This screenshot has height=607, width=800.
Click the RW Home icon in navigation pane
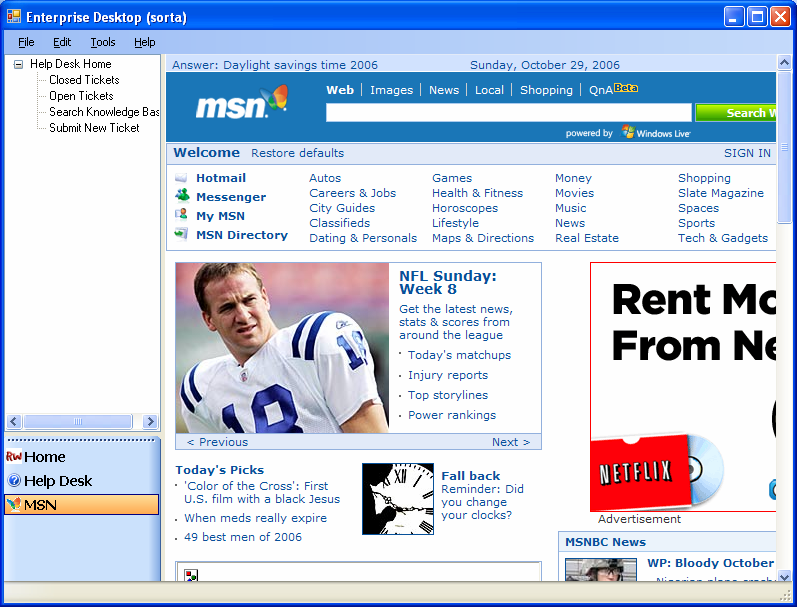14,457
